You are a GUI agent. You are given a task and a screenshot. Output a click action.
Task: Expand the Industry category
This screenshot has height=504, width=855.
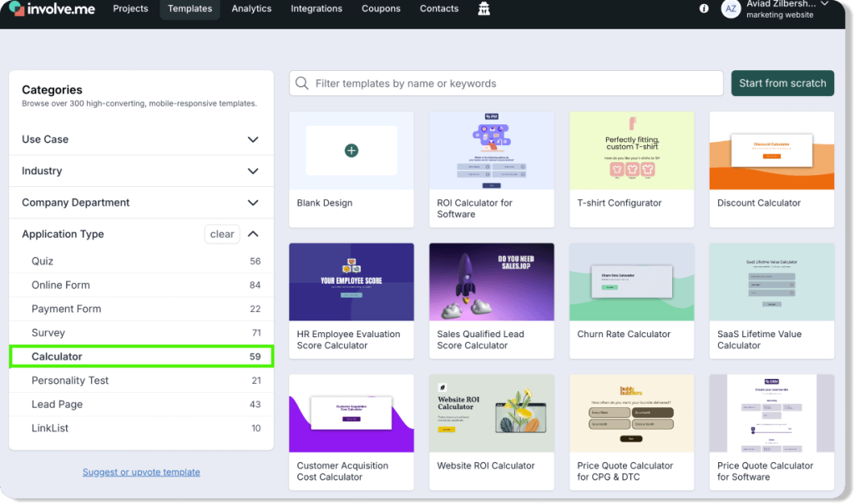(141, 171)
